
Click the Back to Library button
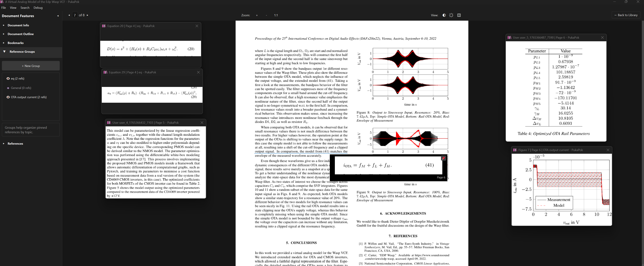[626, 15]
